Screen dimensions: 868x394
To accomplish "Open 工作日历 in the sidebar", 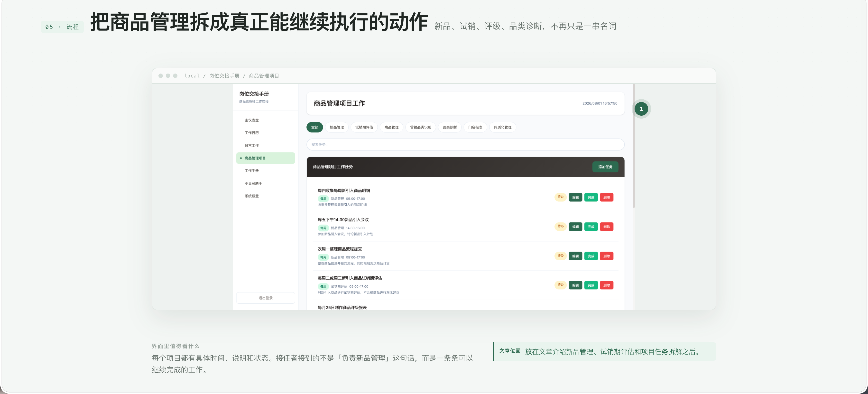I will 265,133.
